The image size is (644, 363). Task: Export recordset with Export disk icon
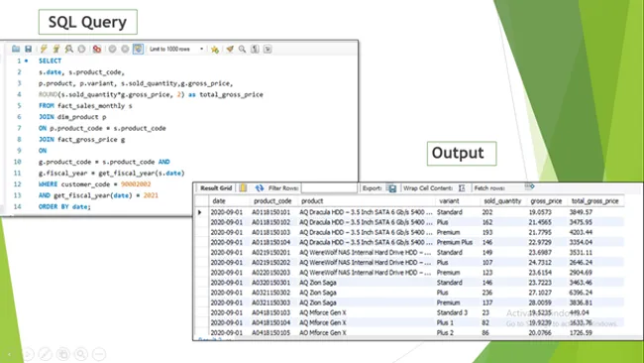[x=392, y=188]
